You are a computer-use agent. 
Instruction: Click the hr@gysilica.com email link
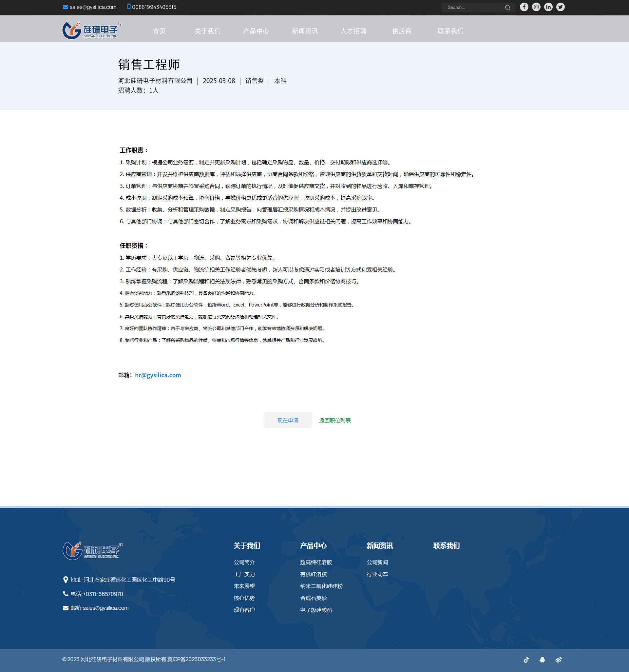pos(158,375)
